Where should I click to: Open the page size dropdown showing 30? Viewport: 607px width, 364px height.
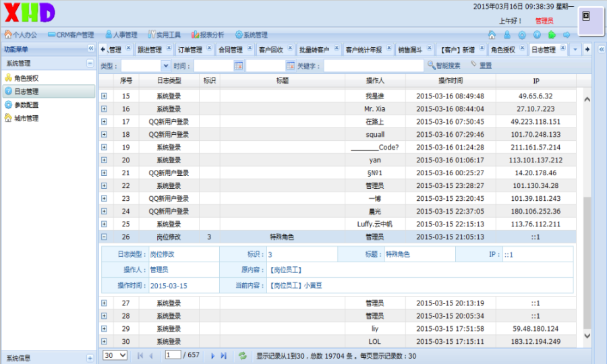[115, 355]
